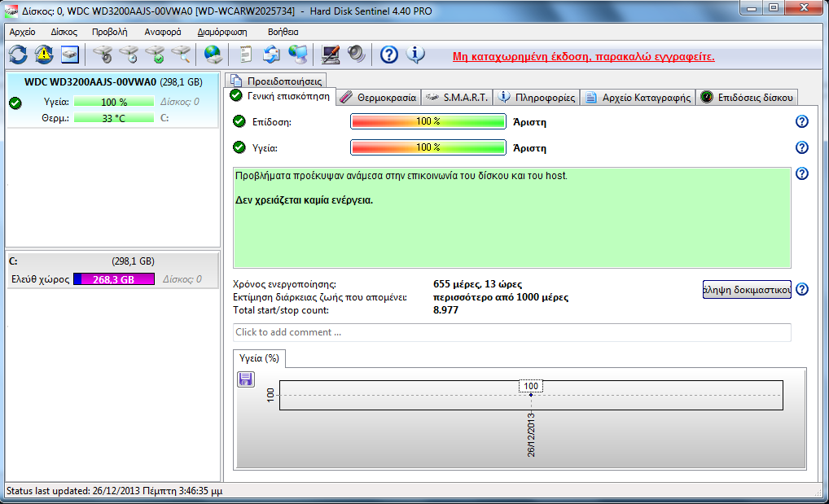Click the refresh icon with yellow warning sign

tap(44, 55)
